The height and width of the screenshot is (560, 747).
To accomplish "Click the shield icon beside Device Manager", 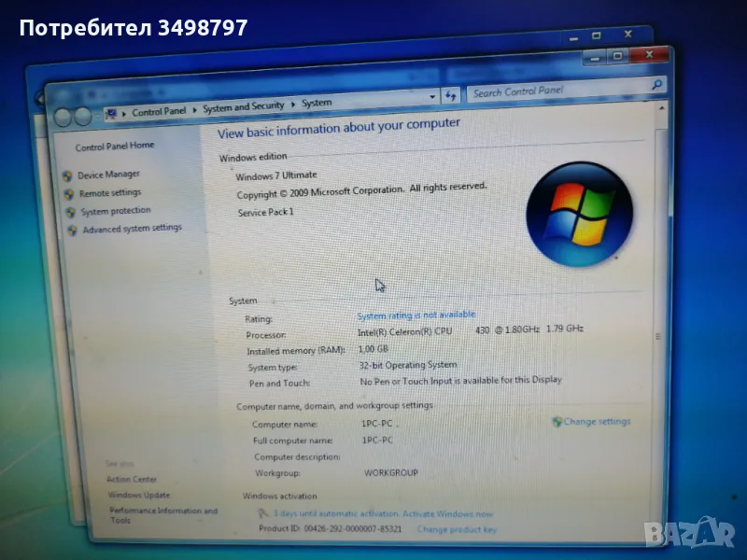I will pyautogui.click(x=67, y=175).
